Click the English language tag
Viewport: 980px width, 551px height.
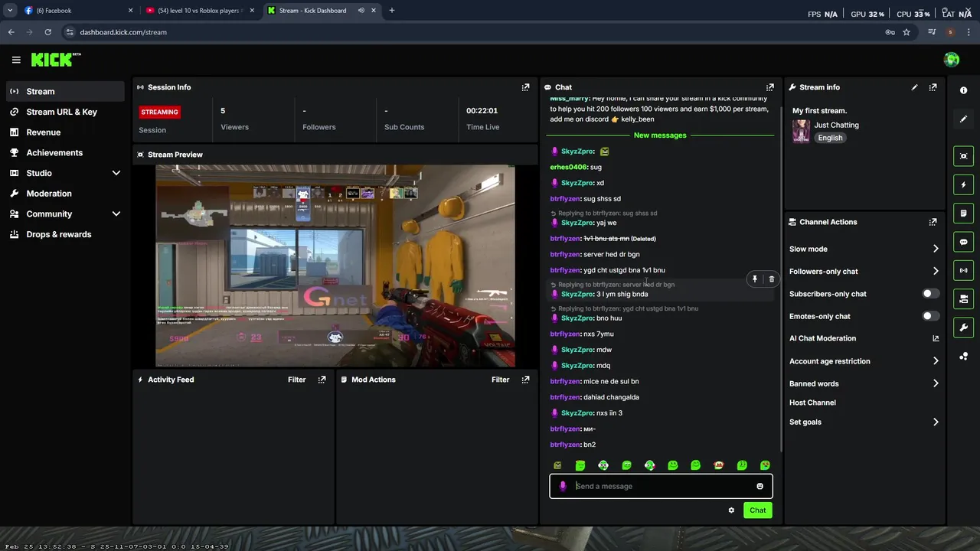pyautogui.click(x=830, y=138)
